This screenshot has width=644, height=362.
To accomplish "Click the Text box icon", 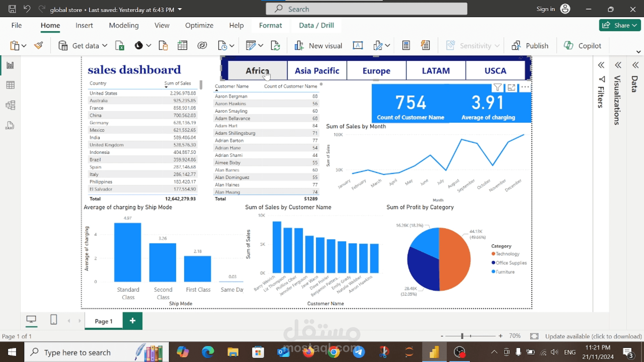I will 358,46.
